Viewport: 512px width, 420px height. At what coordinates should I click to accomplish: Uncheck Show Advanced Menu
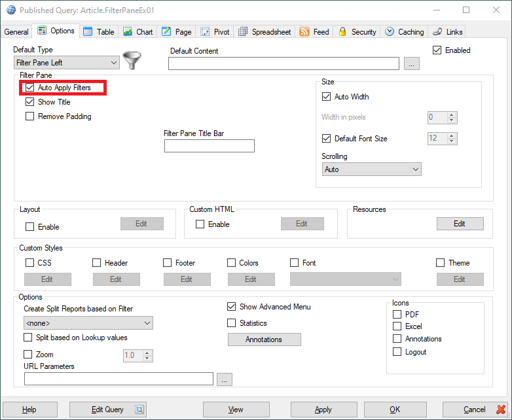click(231, 306)
